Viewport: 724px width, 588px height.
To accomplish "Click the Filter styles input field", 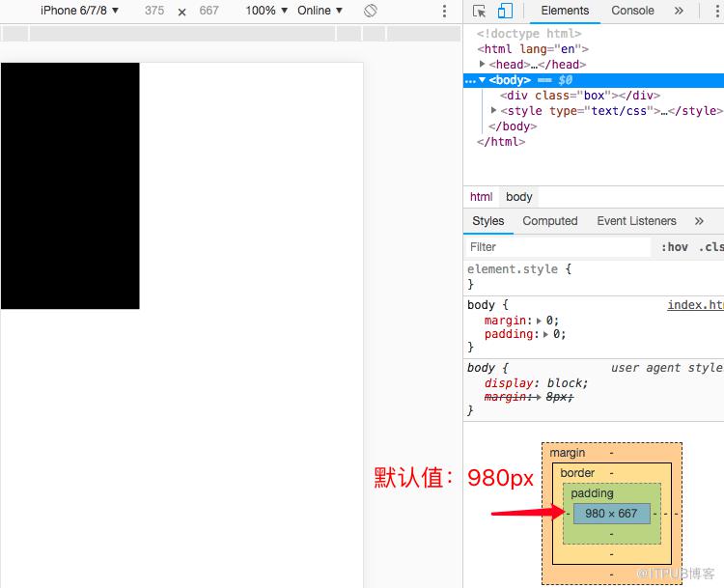I will point(558,247).
